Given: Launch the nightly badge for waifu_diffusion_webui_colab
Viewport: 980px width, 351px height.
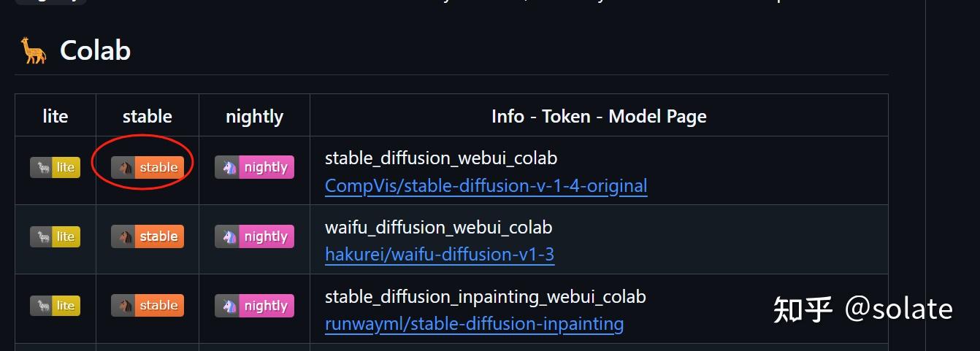Looking at the screenshot, I should click(254, 236).
